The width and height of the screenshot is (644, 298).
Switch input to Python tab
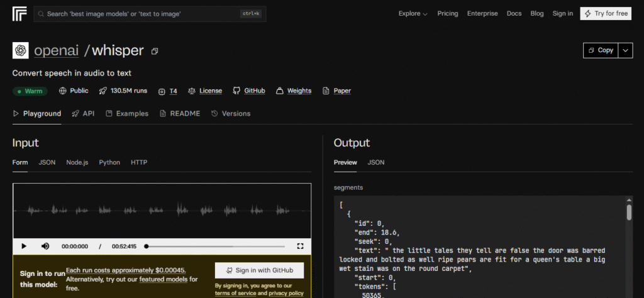point(109,163)
